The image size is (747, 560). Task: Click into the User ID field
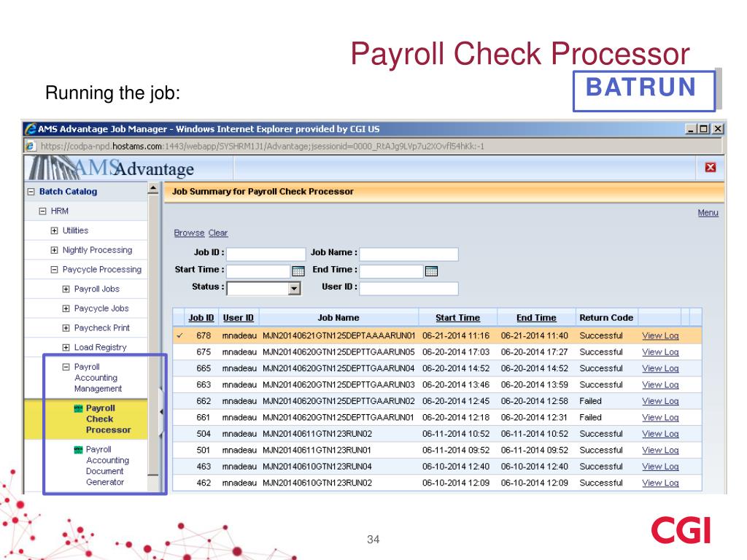(409, 288)
